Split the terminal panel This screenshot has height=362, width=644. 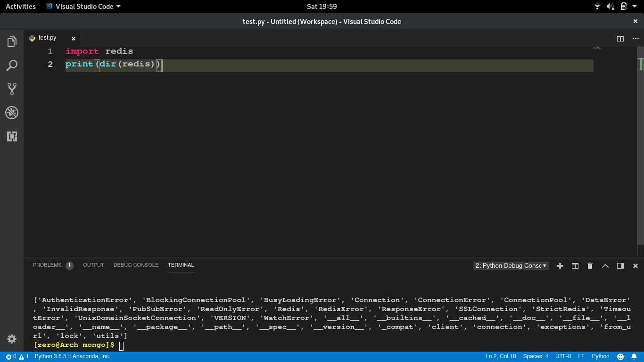(575, 266)
